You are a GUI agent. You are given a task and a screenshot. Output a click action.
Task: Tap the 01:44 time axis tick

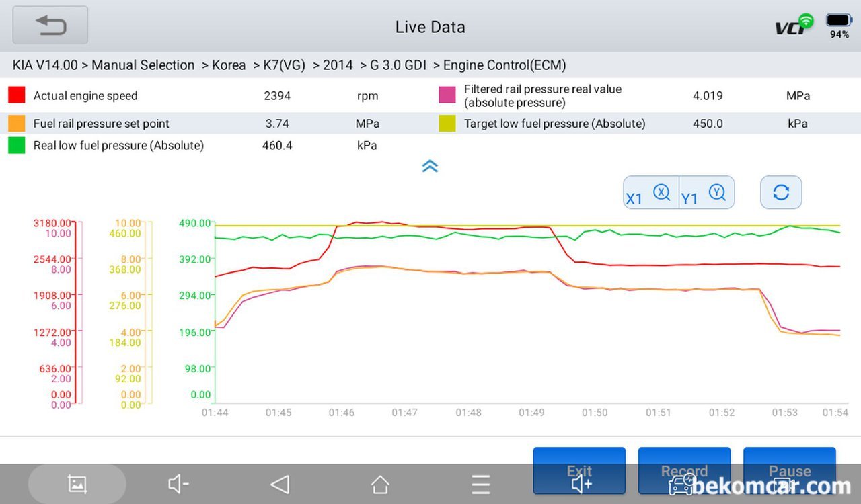coord(215,413)
